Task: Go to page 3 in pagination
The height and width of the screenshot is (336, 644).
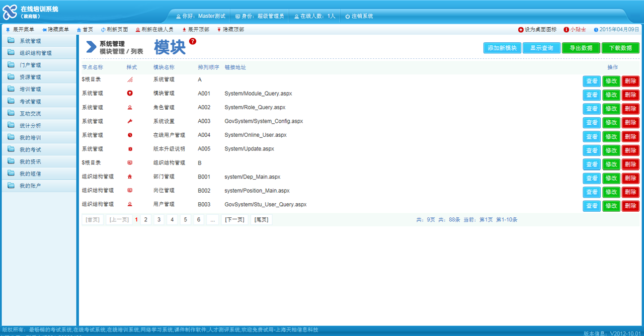Action: [x=158, y=220]
